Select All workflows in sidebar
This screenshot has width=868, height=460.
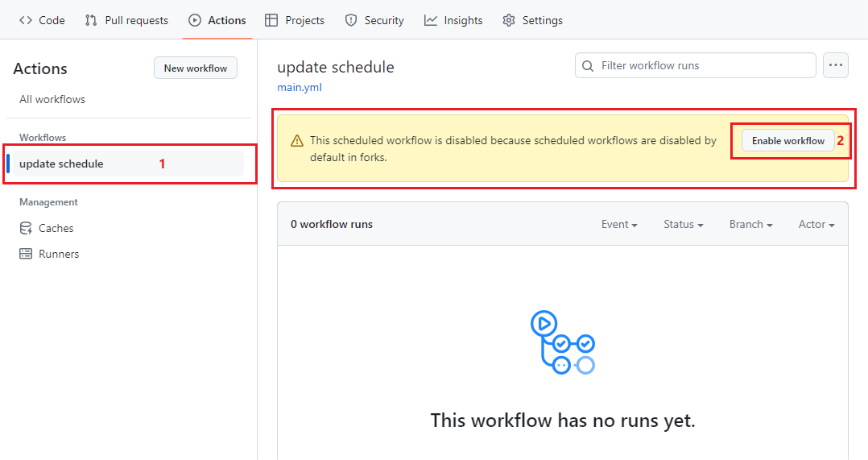pos(52,99)
